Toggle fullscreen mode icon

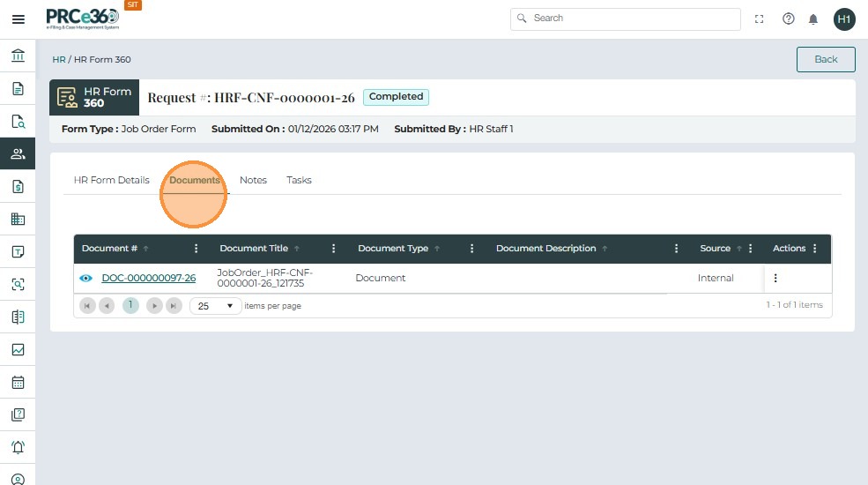(x=759, y=19)
